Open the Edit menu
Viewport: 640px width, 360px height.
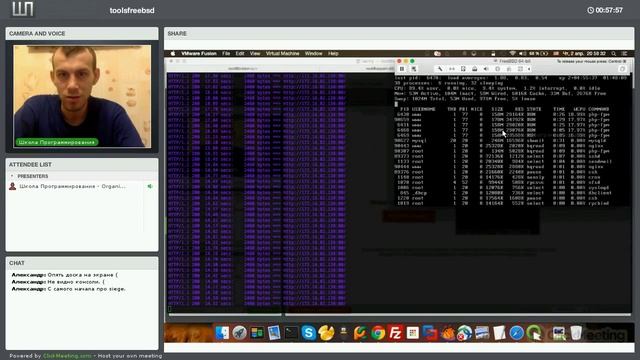pyautogui.click(x=240, y=53)
